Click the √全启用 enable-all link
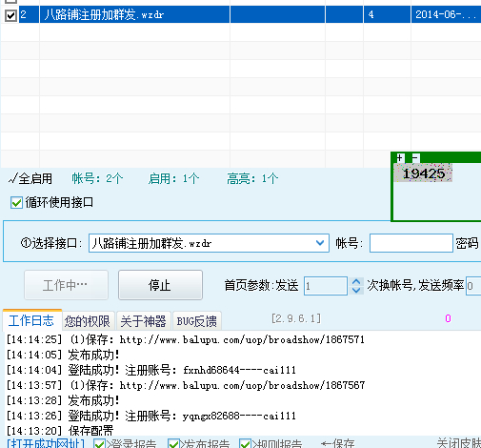The height and width of the screenshot is (448, 481). pyautogui.click(x=30, y=178)
